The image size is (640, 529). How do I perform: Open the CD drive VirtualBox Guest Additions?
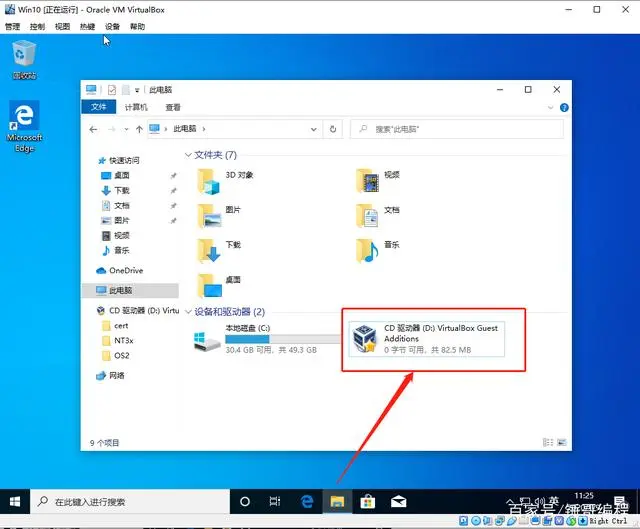point(427,339)
